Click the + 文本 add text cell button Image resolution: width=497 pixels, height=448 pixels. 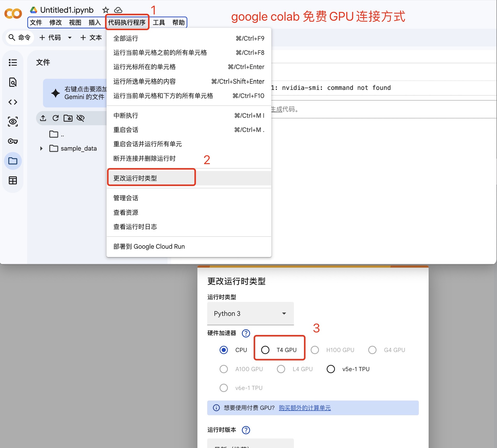coord(91,38)
